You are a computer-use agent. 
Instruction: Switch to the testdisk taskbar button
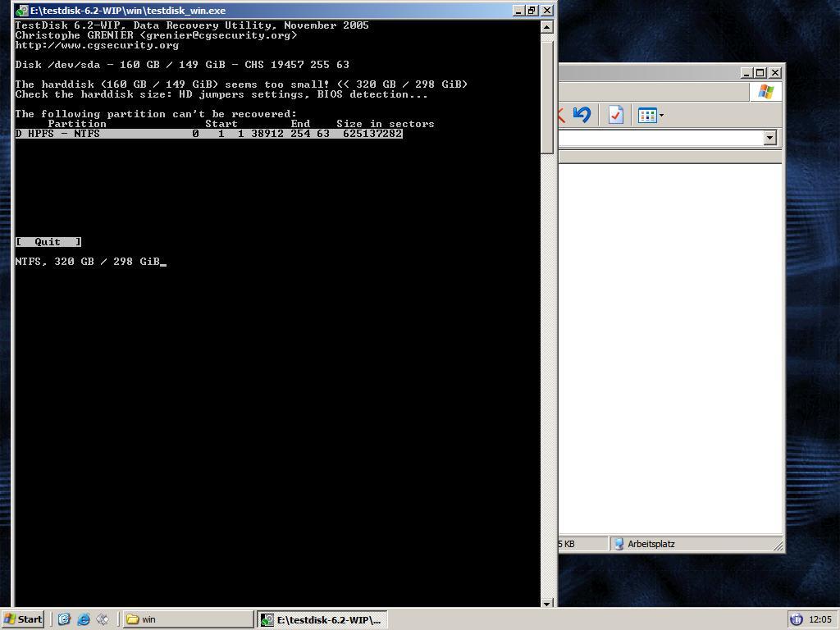coord(322,620)
